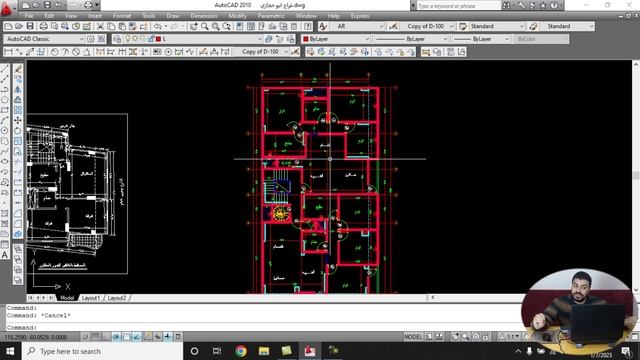Toggle Object Snap Tracking in status bar
This screenshot has height=360, width=640.
137,337
